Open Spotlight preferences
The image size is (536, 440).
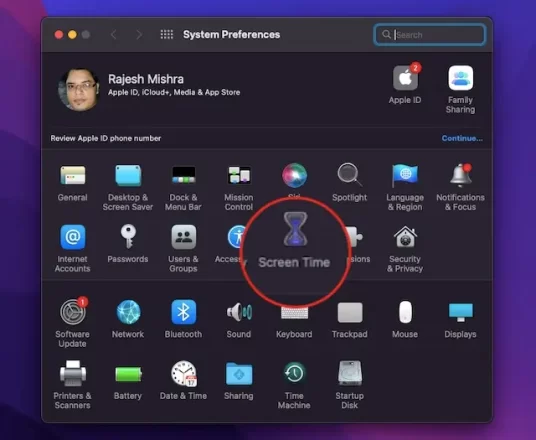349,175
